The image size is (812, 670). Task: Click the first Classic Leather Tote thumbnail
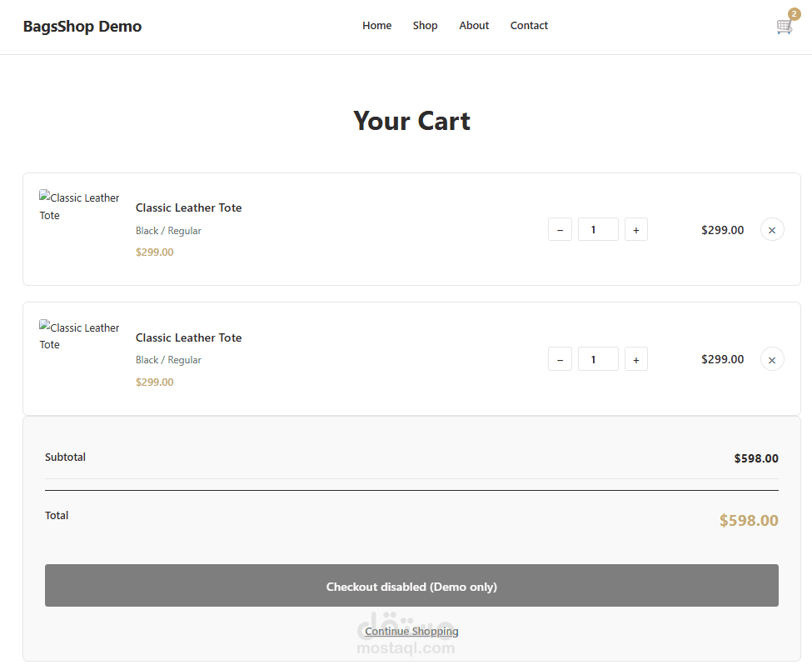pos(80,207)
